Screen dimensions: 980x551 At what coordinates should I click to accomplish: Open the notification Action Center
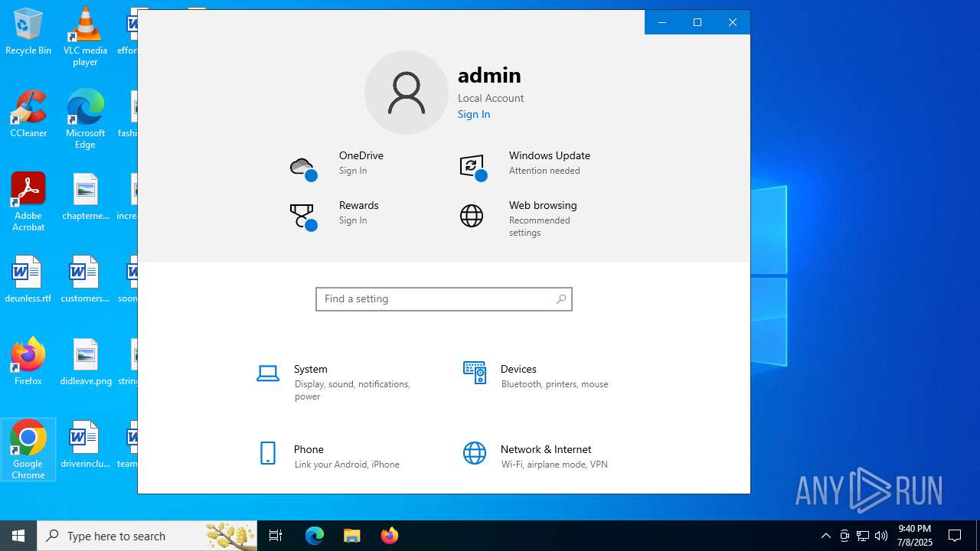pos(955,536)
